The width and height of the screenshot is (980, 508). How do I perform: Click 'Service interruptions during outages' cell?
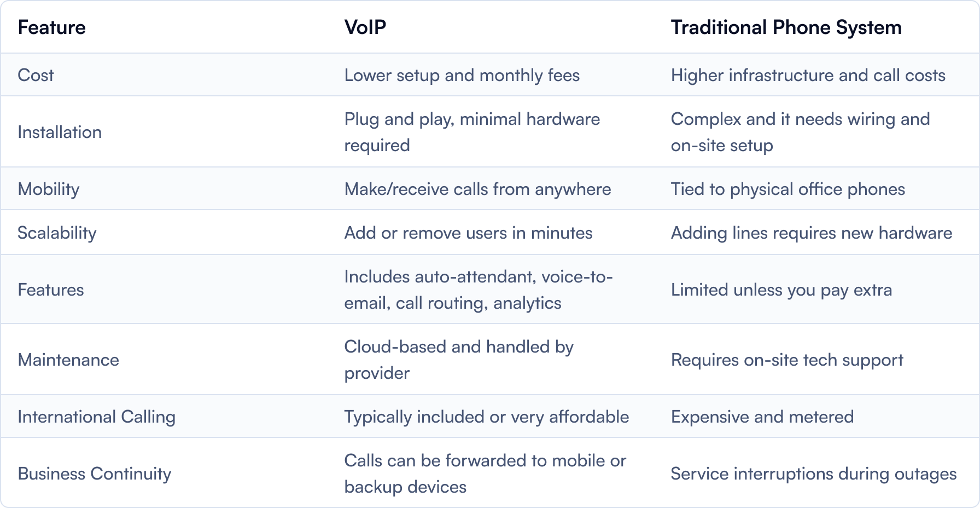coord(813,474)
